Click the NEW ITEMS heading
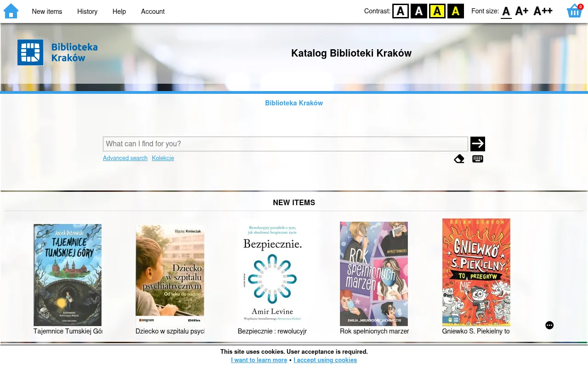The height and width of the screenshot is (368, 588). click(294, 202)
